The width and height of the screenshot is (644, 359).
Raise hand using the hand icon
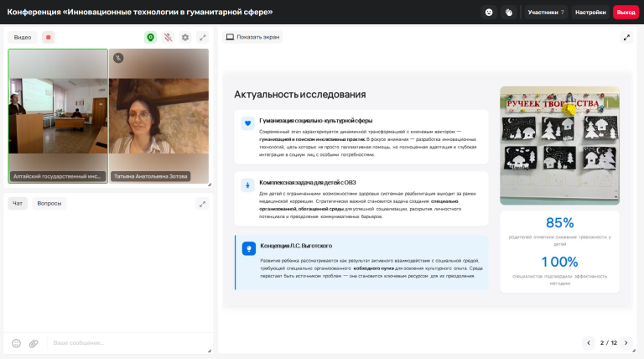509,13
